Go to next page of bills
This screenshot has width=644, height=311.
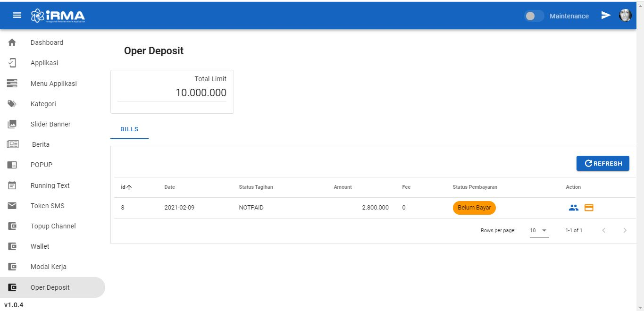pos(625,230)
